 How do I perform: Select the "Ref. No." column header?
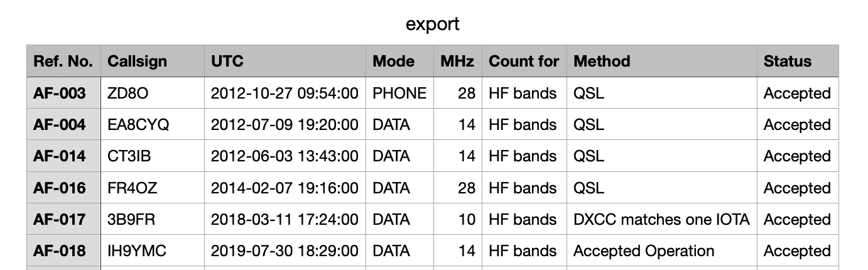coord(63,62)
